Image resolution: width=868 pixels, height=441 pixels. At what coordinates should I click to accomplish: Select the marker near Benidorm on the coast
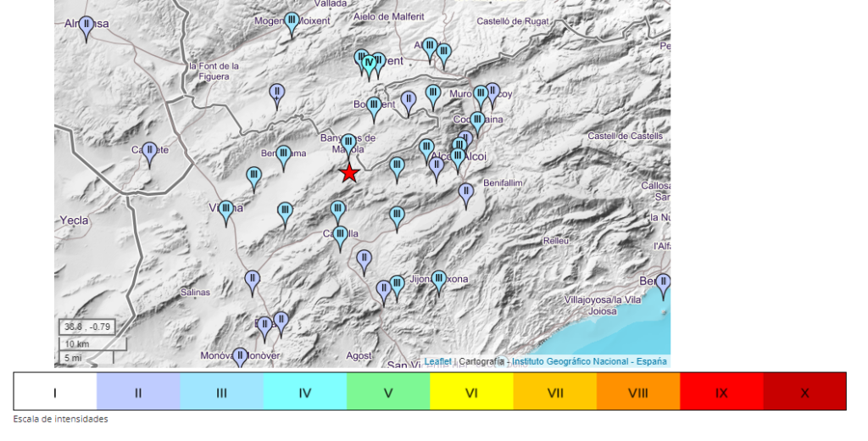click(x=663, y=282)
